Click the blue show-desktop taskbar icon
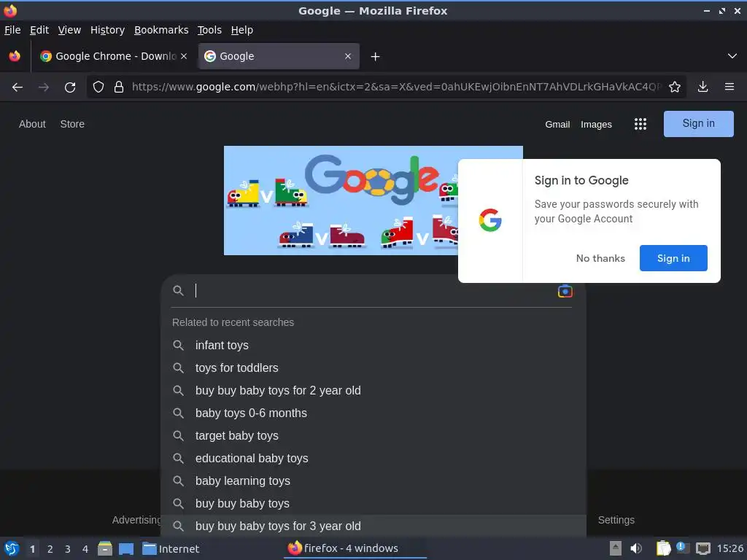This screenshot has width=747, height=560. (x=125, y=548)
